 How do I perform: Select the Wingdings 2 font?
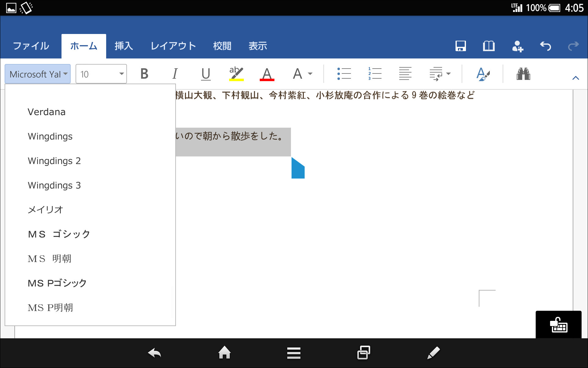[54, 161]
